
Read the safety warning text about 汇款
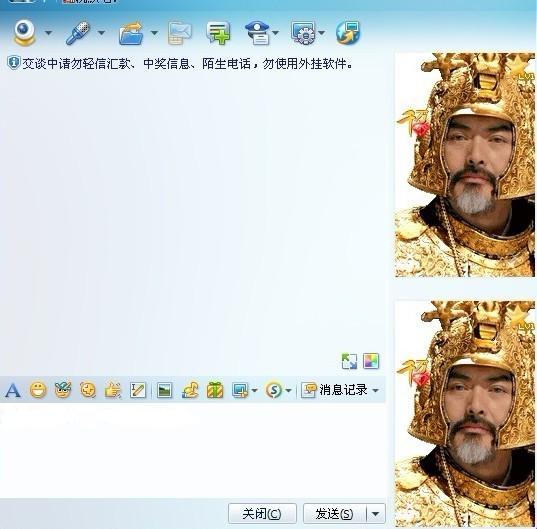click(187, 63)
